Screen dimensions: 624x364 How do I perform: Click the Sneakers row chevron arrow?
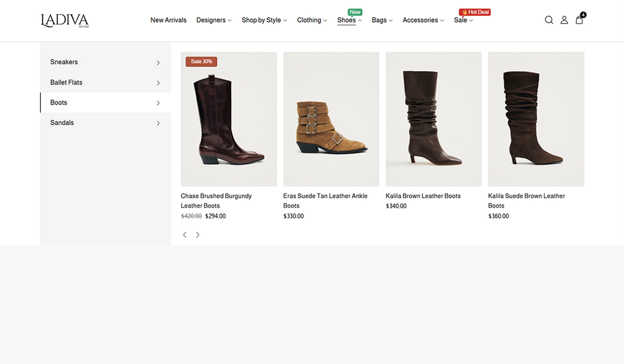pos(158,62)
